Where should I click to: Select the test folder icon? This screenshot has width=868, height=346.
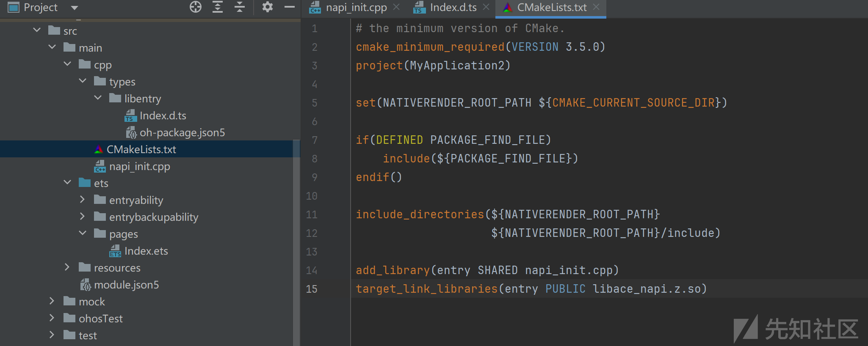point(69,335)
